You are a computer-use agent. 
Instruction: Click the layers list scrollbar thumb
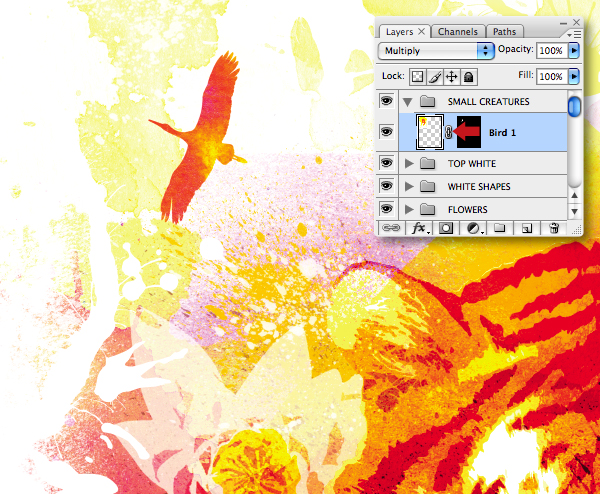(574, 106)
